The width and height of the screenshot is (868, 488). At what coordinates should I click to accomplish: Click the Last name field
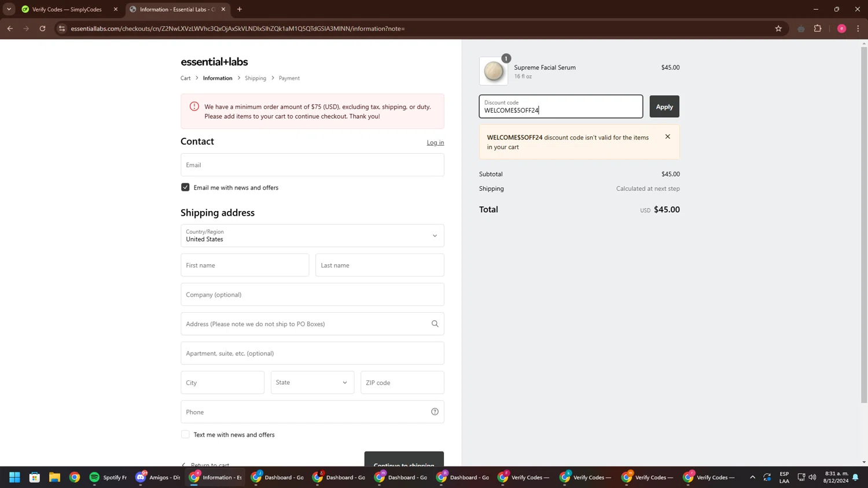click(380, 265)
